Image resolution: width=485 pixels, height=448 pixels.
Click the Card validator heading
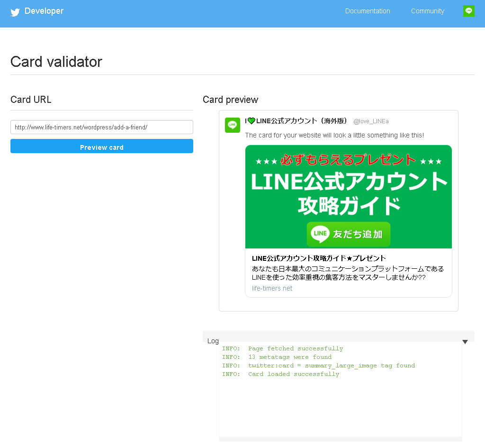pyautogui.click(x=56, y=62)
